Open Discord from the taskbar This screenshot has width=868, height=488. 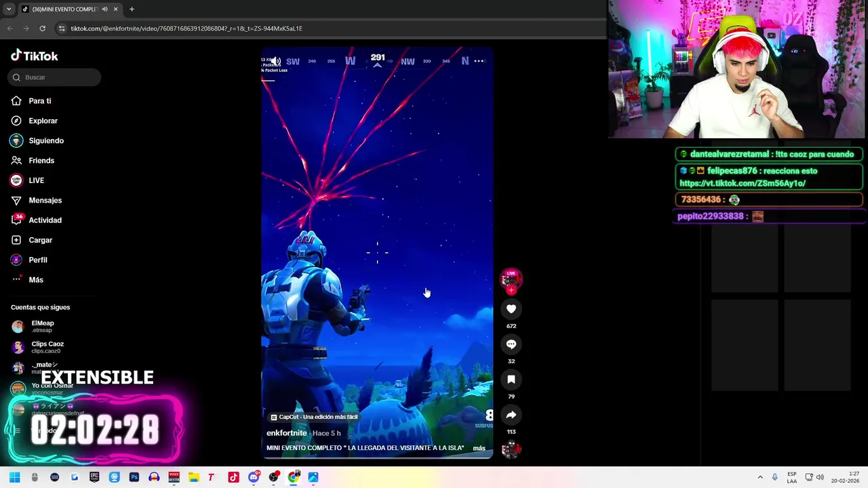(254, 477)
